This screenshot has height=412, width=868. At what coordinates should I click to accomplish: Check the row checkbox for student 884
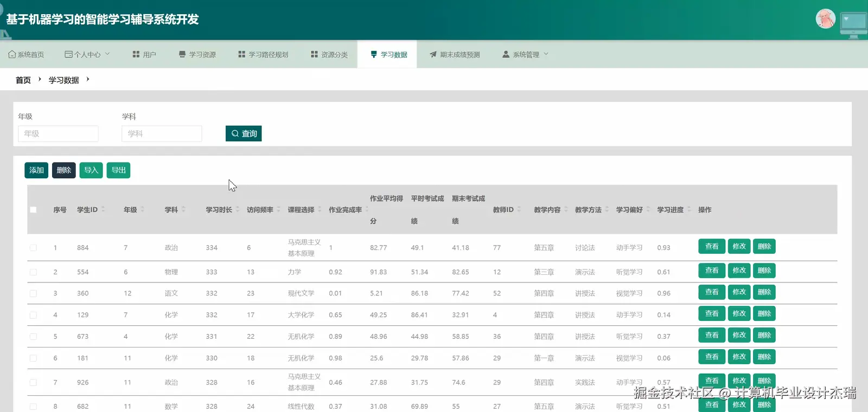click(33, 248)
